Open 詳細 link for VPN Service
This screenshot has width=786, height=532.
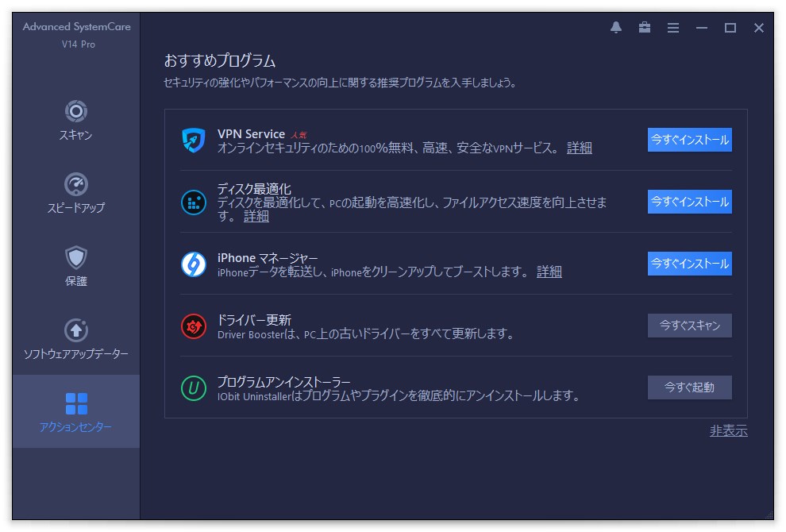click(x=579, y=148)
